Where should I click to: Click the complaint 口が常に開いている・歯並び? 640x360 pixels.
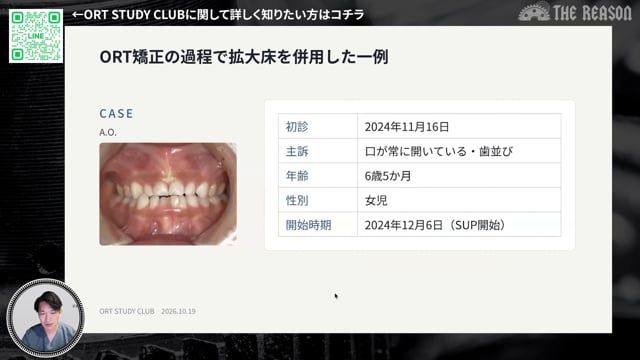(x=438, y=151)
